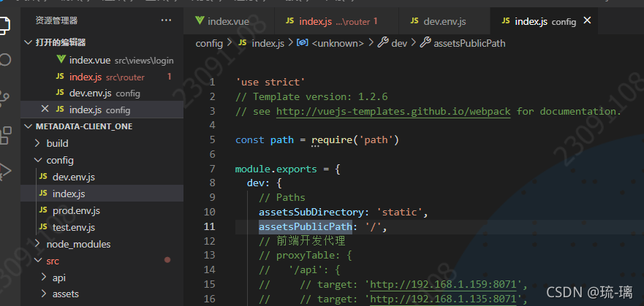This screenshot has height=306, width=644.
Task: Click symbol icon before <unknown> breadcrumb
Action: point(303,42)
